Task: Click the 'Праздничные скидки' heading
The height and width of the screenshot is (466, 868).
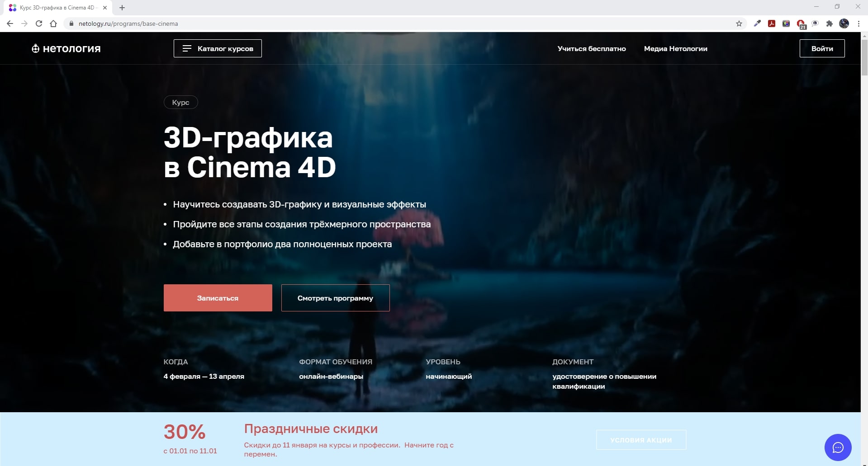Action: (311, 428)
